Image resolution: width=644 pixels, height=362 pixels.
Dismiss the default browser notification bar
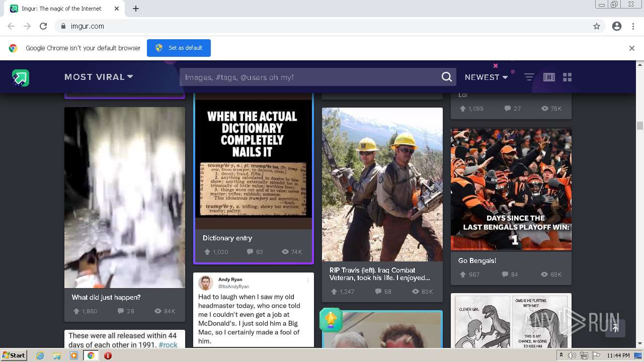coord(632,48)
